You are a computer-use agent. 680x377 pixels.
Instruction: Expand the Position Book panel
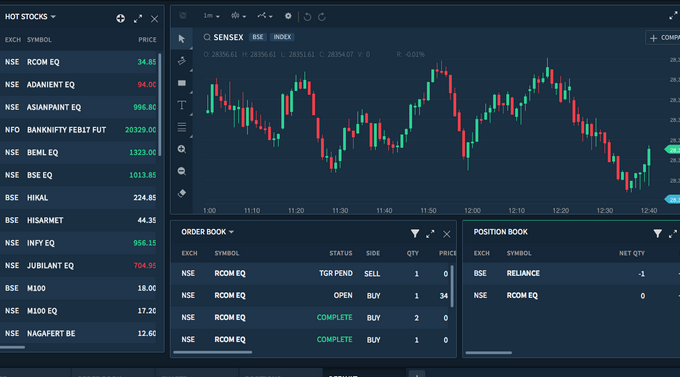[673, 234]
